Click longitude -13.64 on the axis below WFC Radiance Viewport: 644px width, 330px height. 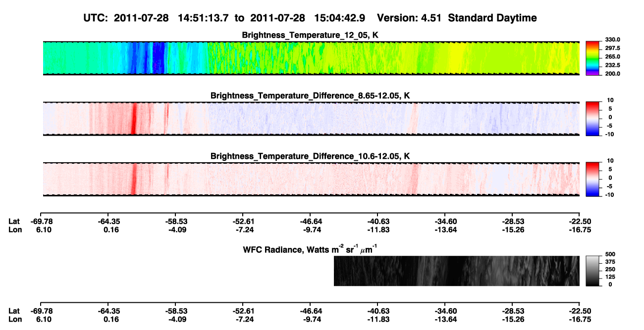click(445, 319)
